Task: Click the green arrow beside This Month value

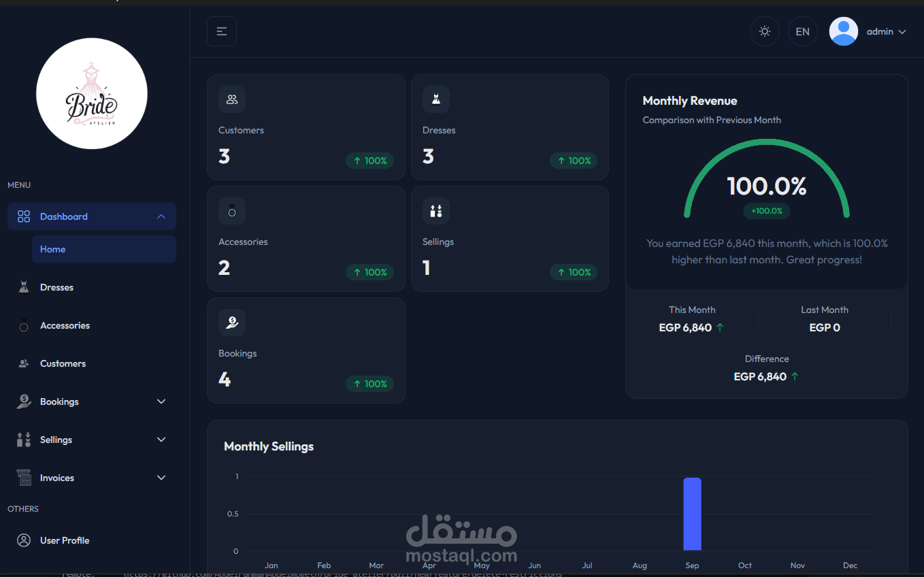Action: coord(721,327)
